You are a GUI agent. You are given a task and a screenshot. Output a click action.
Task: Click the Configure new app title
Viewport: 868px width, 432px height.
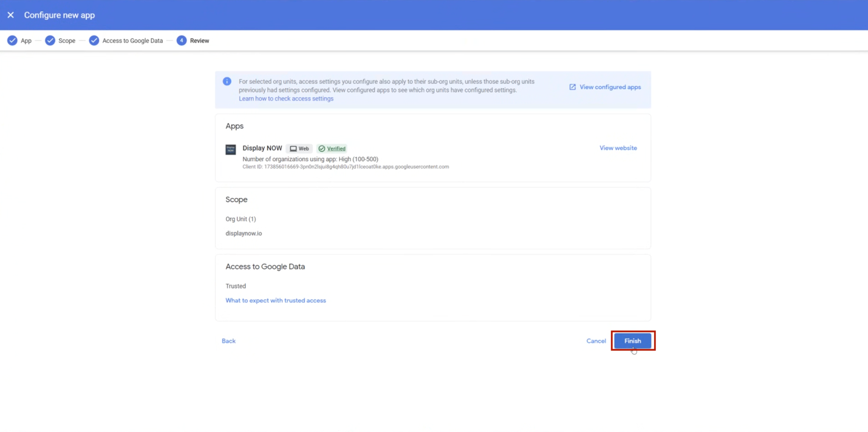coord(60,15)
